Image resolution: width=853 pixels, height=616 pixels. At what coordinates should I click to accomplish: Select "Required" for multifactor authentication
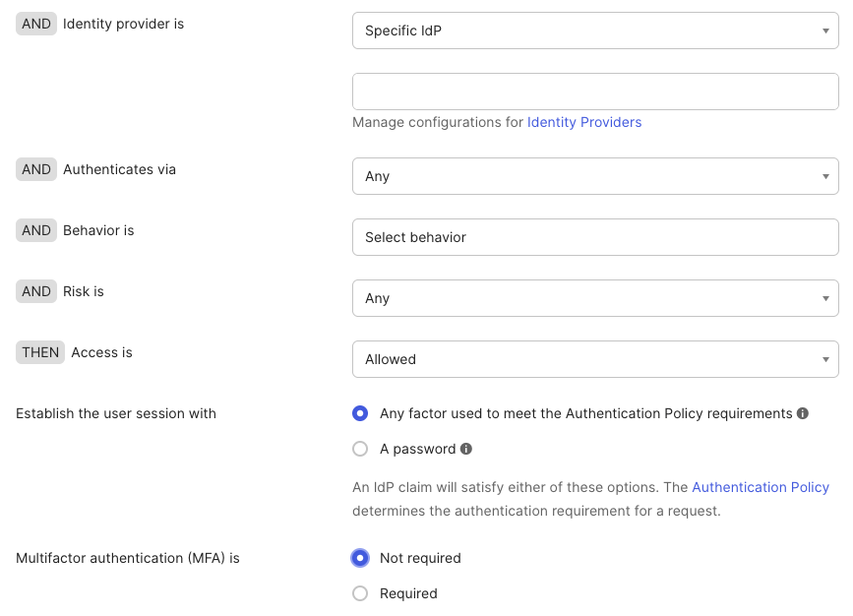(x=360, y=593)
